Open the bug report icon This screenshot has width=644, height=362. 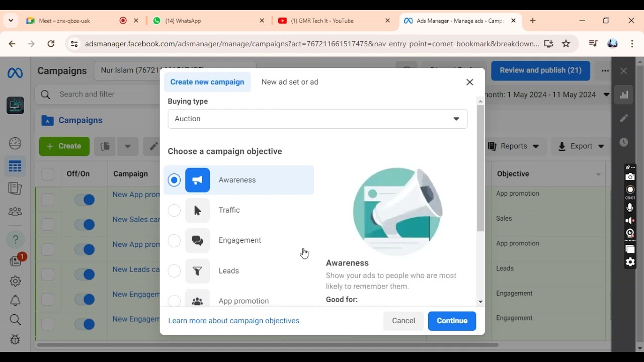click(15, 339)
